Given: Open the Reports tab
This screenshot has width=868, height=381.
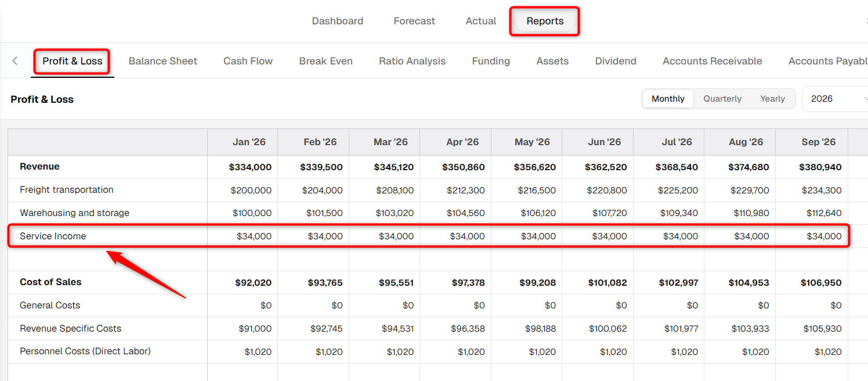Looking at the screenshot, I should click(545, 21).
